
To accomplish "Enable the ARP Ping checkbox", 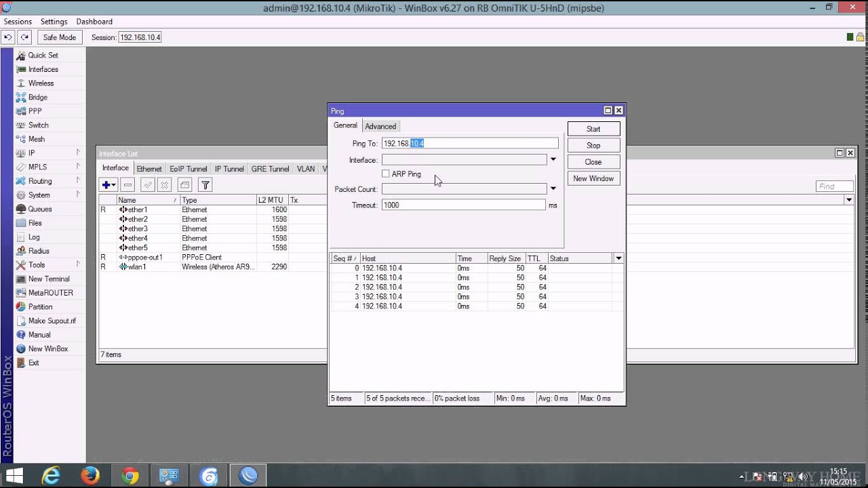I will (x=386, y=174).
